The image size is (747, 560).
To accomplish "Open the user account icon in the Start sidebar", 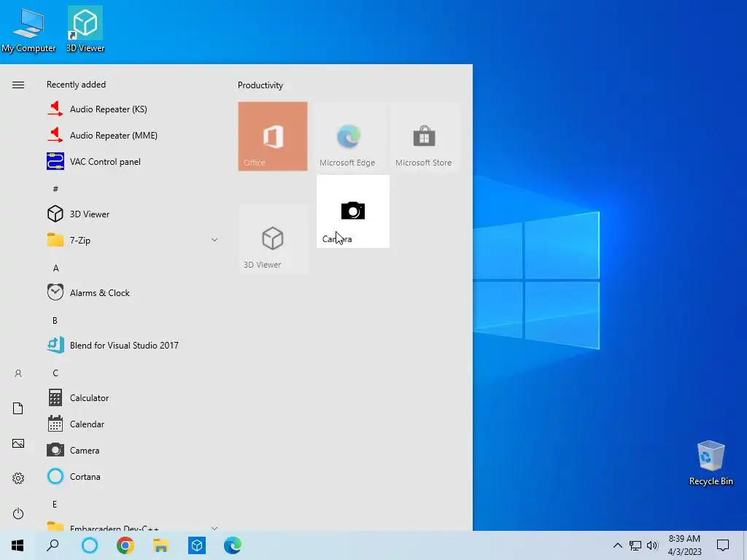I will pos(18,373).
